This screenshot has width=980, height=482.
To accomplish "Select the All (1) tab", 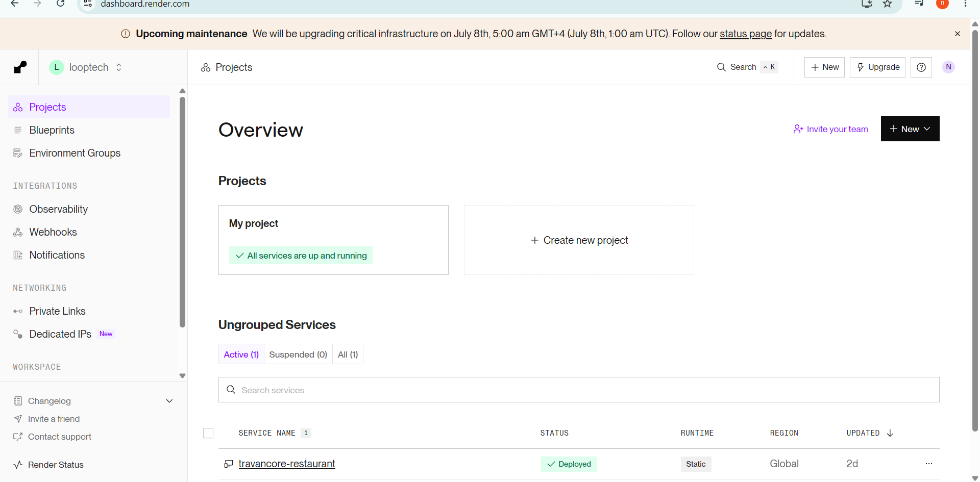I will click(x=348, y=354).
